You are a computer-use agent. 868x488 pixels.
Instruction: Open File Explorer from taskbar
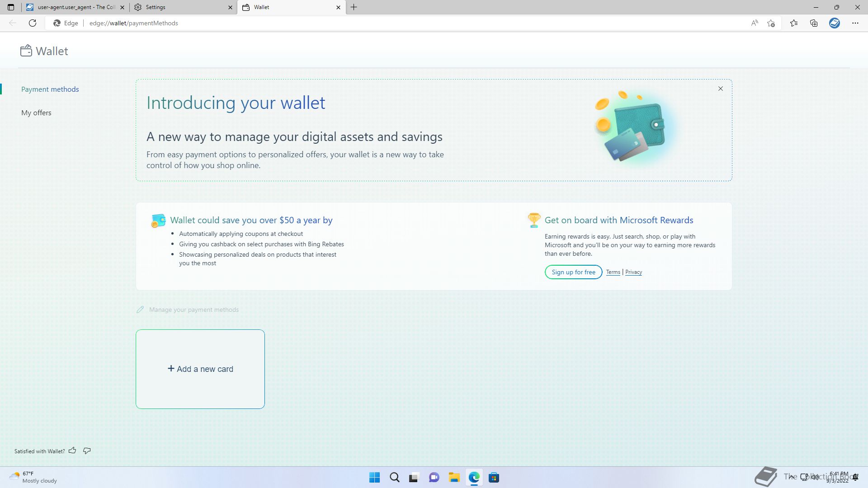[454, 478]
